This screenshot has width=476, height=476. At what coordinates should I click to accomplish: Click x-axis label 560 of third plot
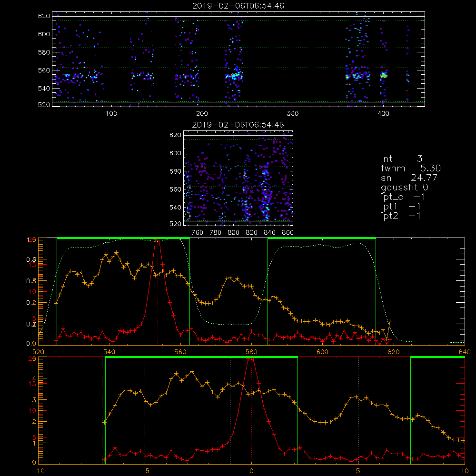click(x=180, y=352)
